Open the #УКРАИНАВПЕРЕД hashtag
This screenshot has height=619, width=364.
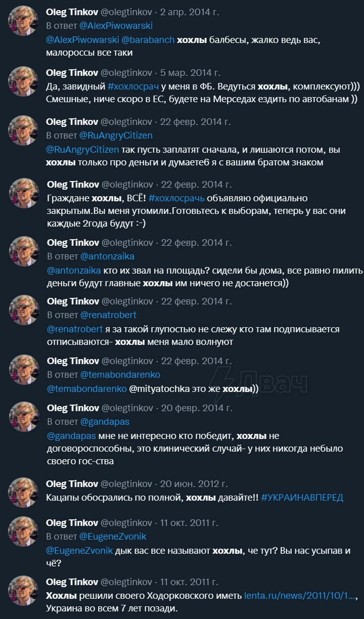(302, 498)
